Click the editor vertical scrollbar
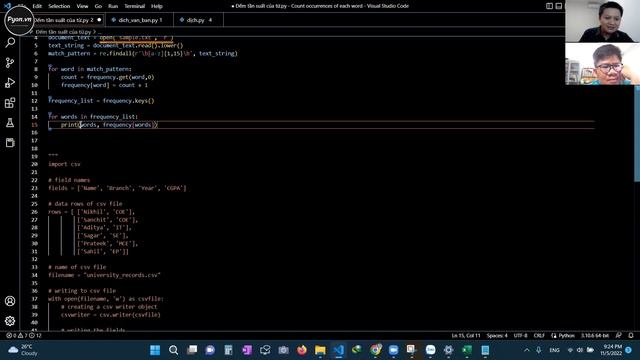 coord(637,133)
